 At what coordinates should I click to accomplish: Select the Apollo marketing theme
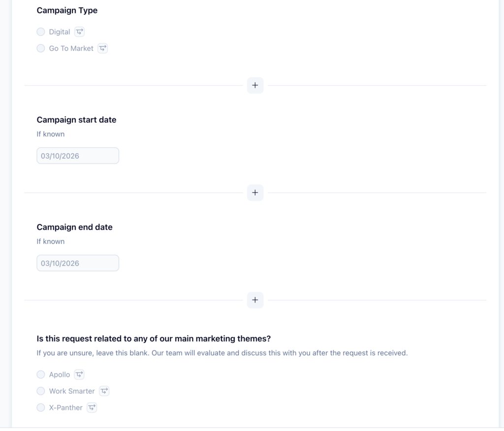point(41,375)
